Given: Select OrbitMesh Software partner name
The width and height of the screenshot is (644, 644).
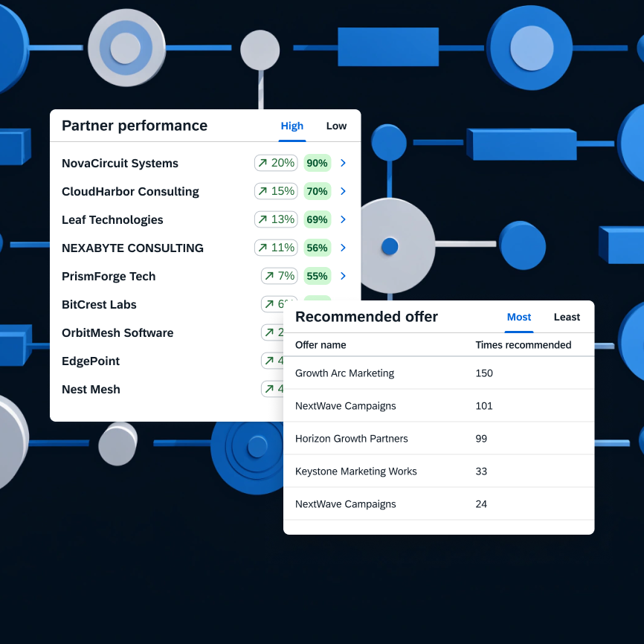Looking at the screenshot, I should 117,332.
